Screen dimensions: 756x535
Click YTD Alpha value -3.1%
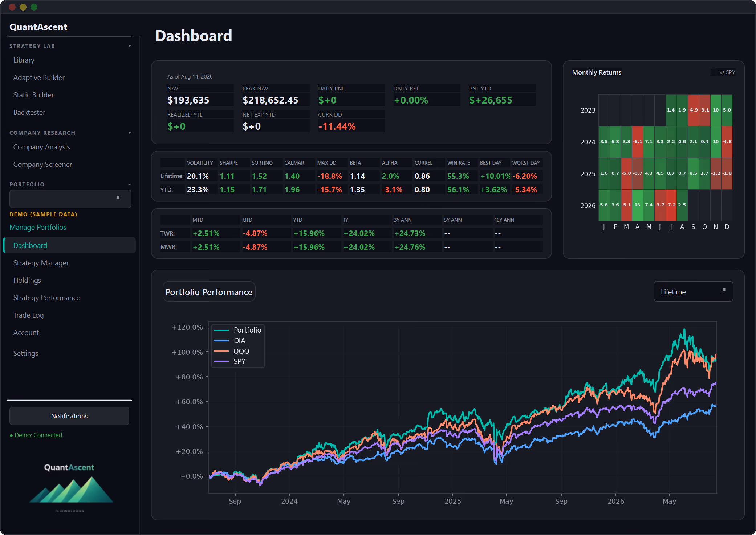click(392, 190)
